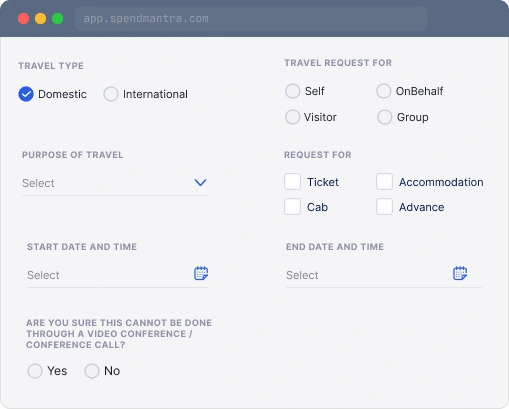Click the red close window button
Viewport: 509px width, 409px height.
coord(23,19)
